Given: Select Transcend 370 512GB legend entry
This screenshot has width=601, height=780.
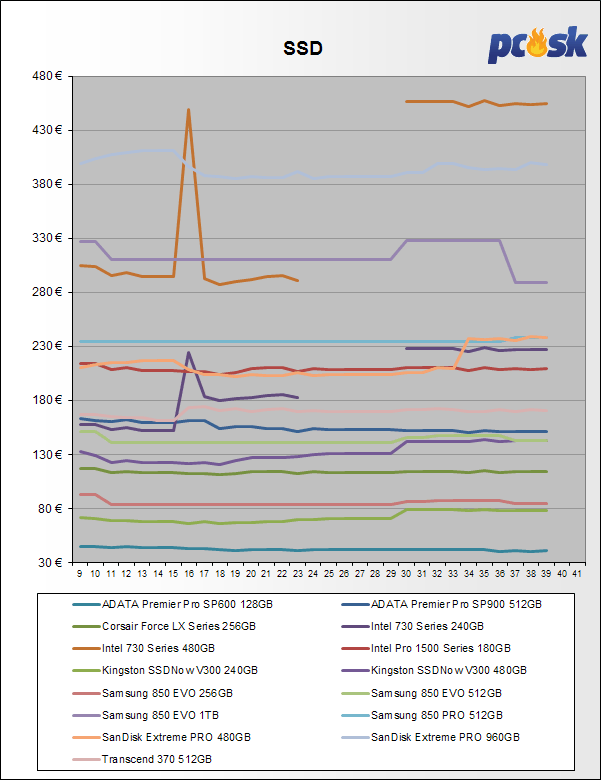Looking at the screenshot, I should click(142, 759).
